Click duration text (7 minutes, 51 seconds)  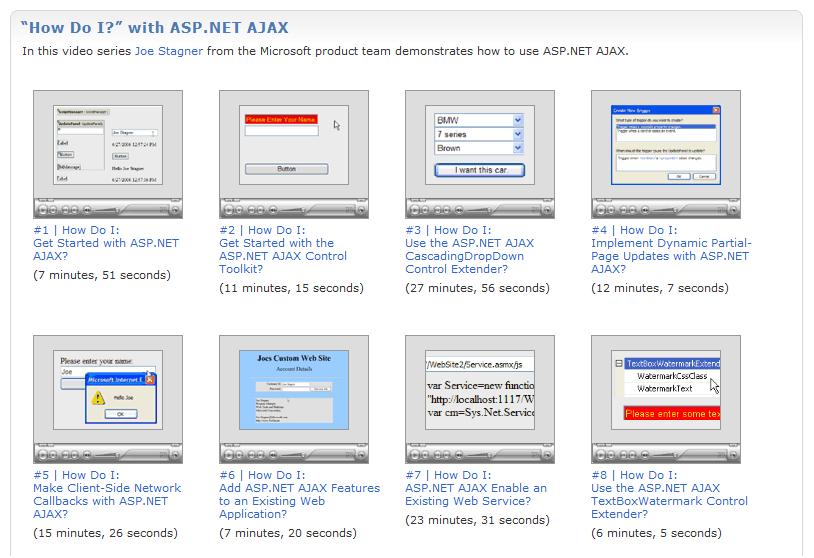(x=102, y=275)
